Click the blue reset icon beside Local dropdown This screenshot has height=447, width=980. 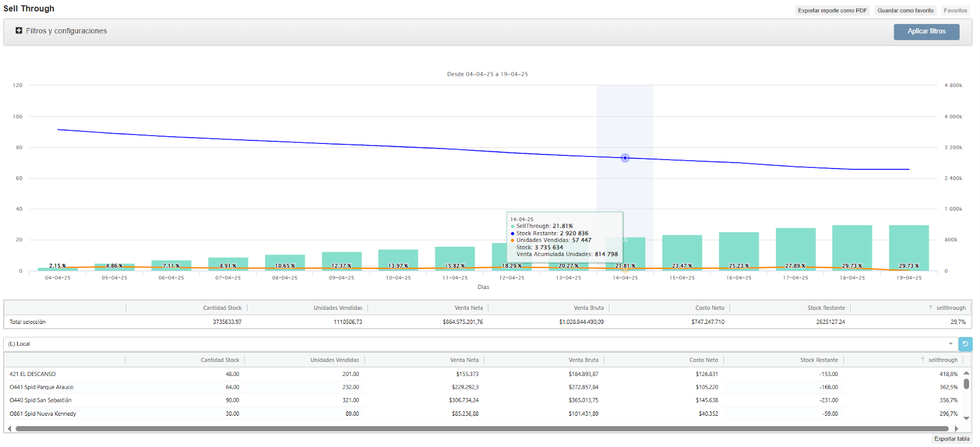pos(965,344)
